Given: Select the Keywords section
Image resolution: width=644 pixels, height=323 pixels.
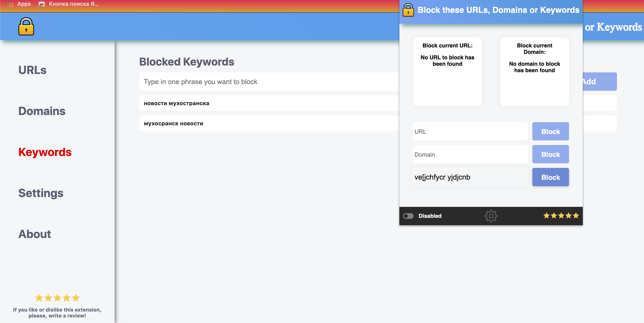Looking at the screenshot, I should coord(45,152).
